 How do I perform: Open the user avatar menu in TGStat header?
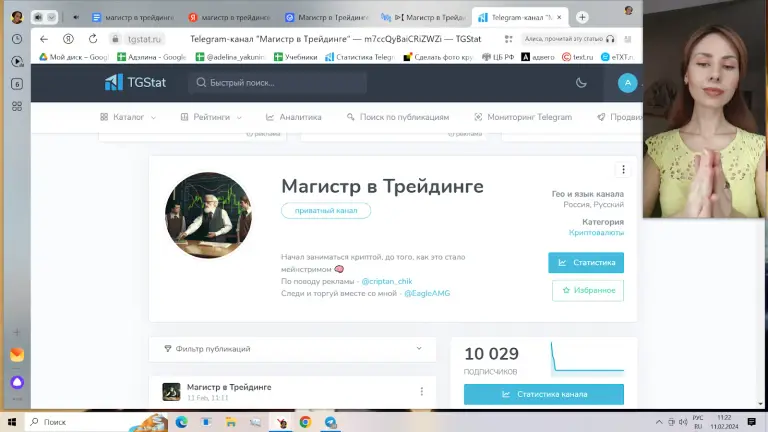(x=627, y=83)
